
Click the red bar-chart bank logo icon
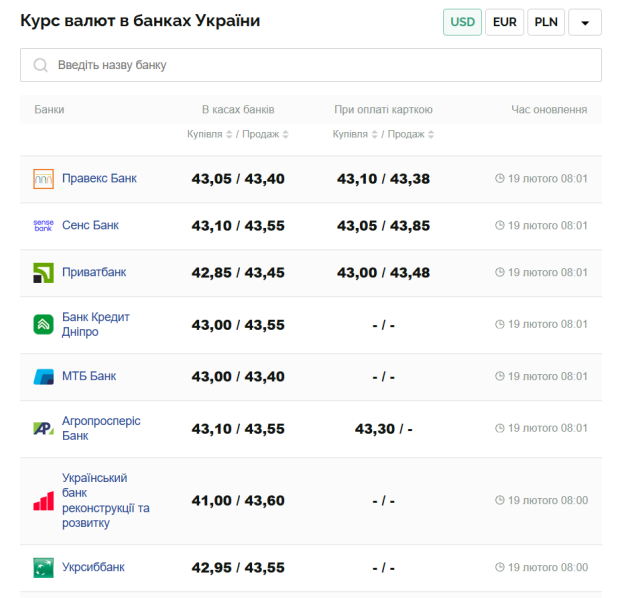(x=43, y=501)
